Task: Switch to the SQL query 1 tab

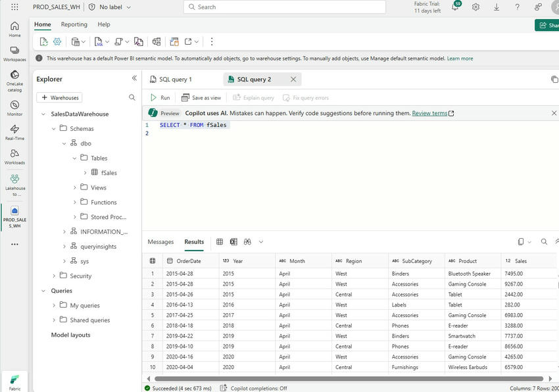Action: [x=175, y=80]
